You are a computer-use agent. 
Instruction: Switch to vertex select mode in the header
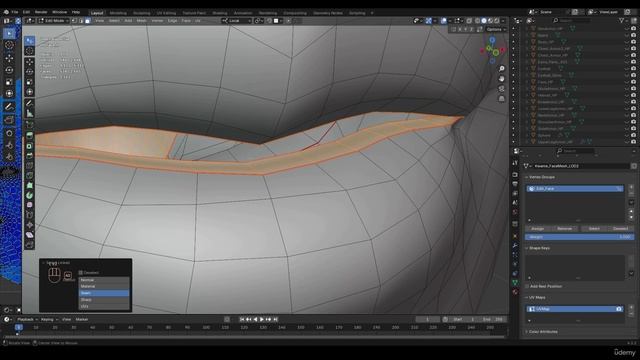pos(74,20)
